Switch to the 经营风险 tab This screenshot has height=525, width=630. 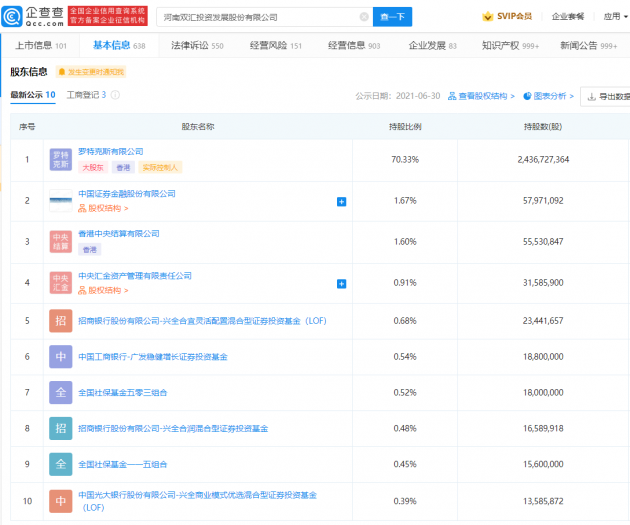pyautogui.click(x=275, y=46)
